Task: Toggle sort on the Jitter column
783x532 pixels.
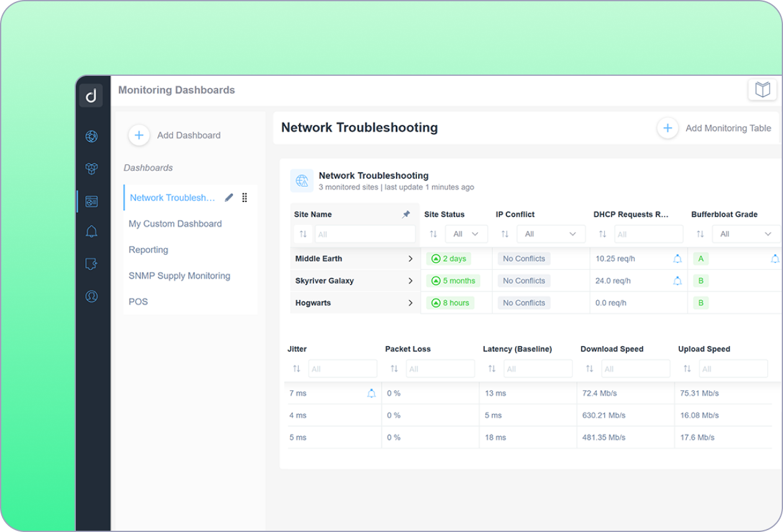Action: coord(296,369)
